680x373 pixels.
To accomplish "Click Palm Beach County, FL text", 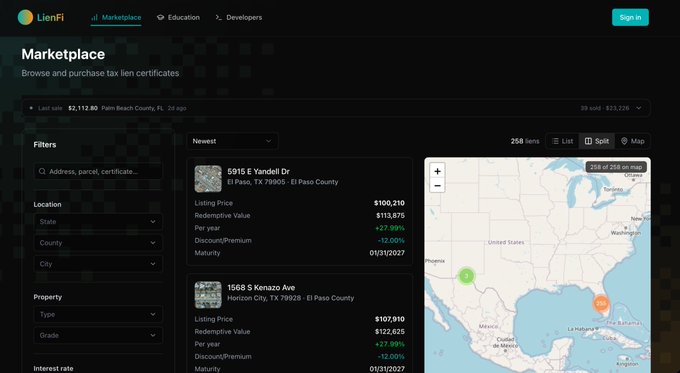I will pyautogui.click(x=132, y=108).
